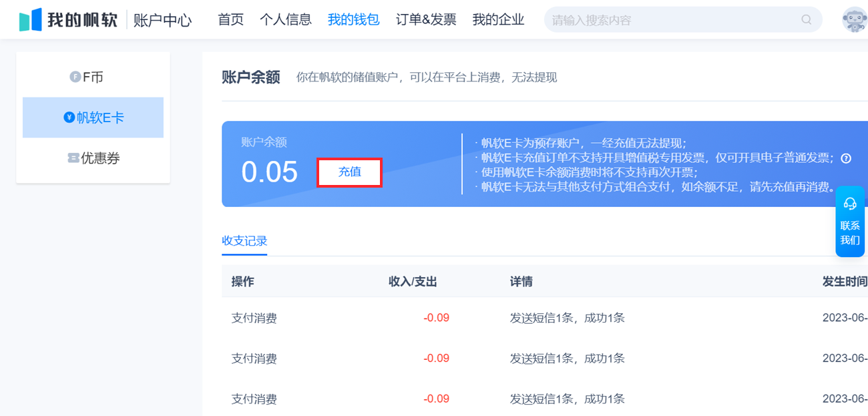868x416 pixels.
Task: Open the user avatar menu
Action: point(855,20)
